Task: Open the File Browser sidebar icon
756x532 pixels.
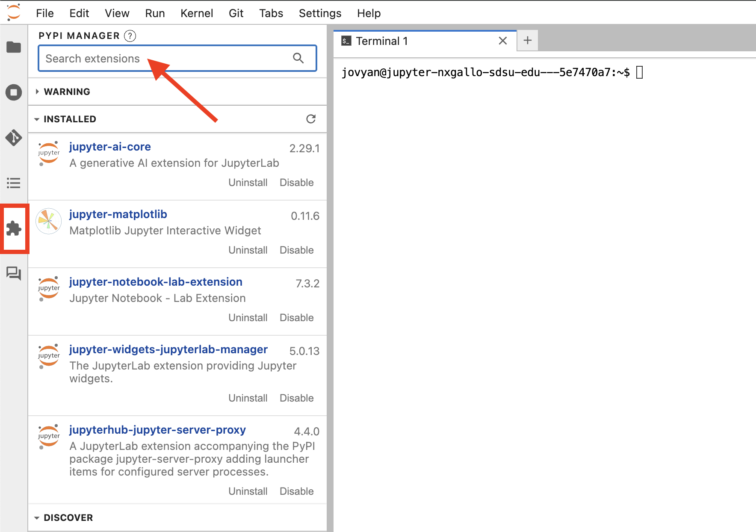Action: (x=14, y=47)
